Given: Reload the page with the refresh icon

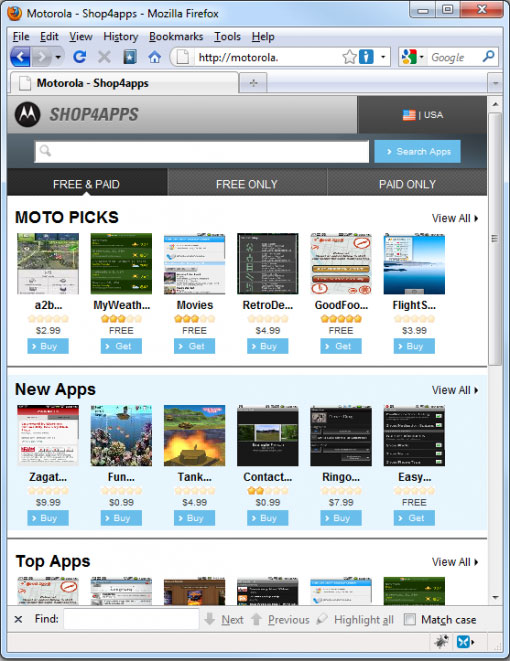Looking at the screenshot, I should pyautogui.click(x=79, y=57).
